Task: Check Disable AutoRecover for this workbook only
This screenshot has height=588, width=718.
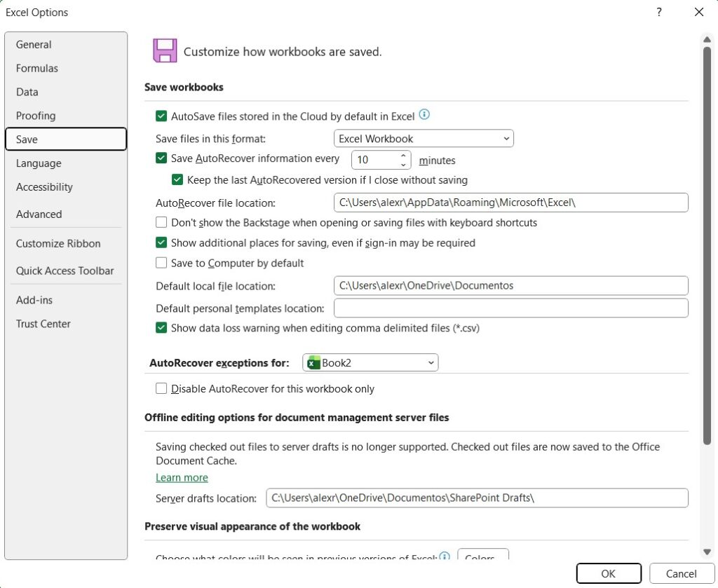Action: 161,388
